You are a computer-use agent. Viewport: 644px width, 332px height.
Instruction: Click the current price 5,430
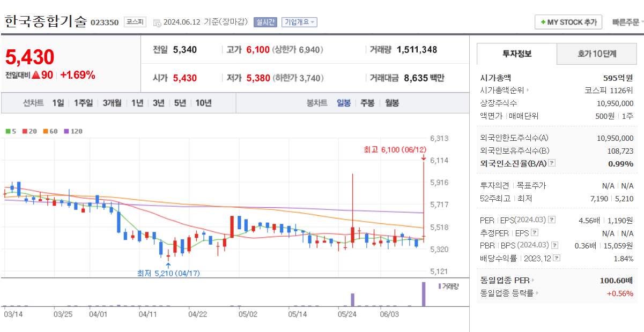[x=30, y=57]
